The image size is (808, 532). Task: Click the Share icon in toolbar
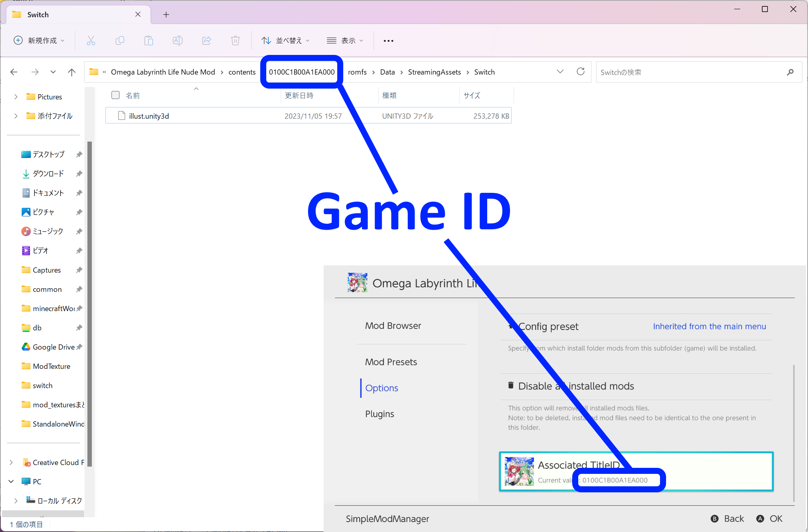click(x=207, y=40)
